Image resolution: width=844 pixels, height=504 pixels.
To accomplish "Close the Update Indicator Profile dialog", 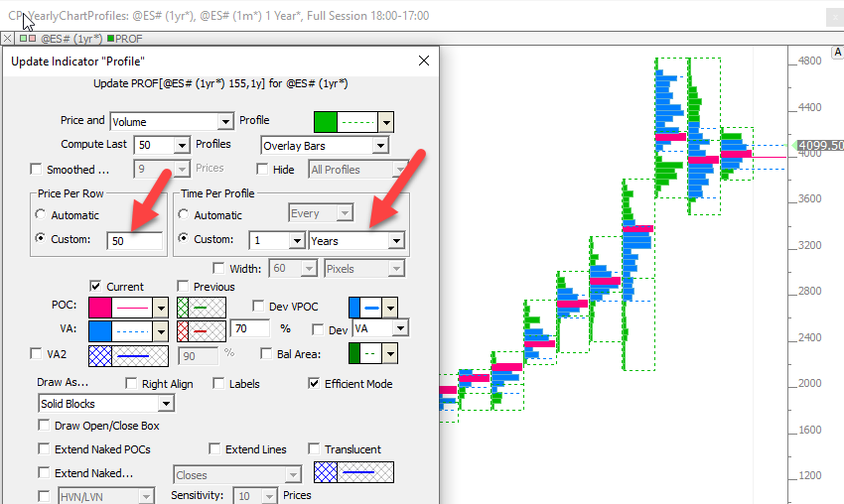I will [x=424, y=61].
